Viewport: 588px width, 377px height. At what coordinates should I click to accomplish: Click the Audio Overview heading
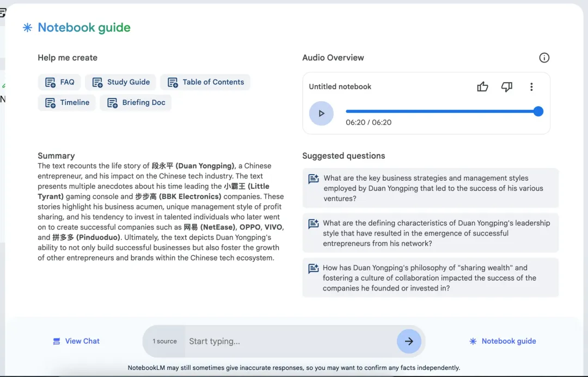[x=333, y=58]
